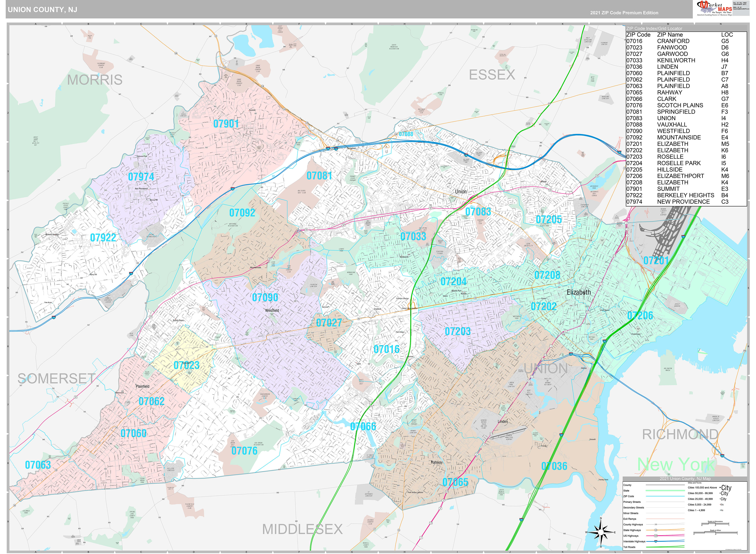The width and height of the screenshot is (756, 554).
Task: Click the compass rose icon
Action: pyautogui.click(x=601, y=532)
